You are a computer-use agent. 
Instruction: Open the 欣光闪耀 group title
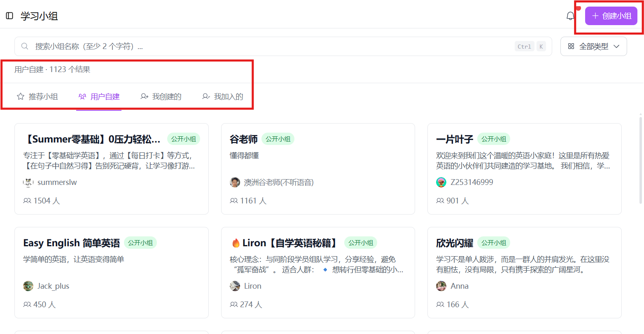(455, 243)
